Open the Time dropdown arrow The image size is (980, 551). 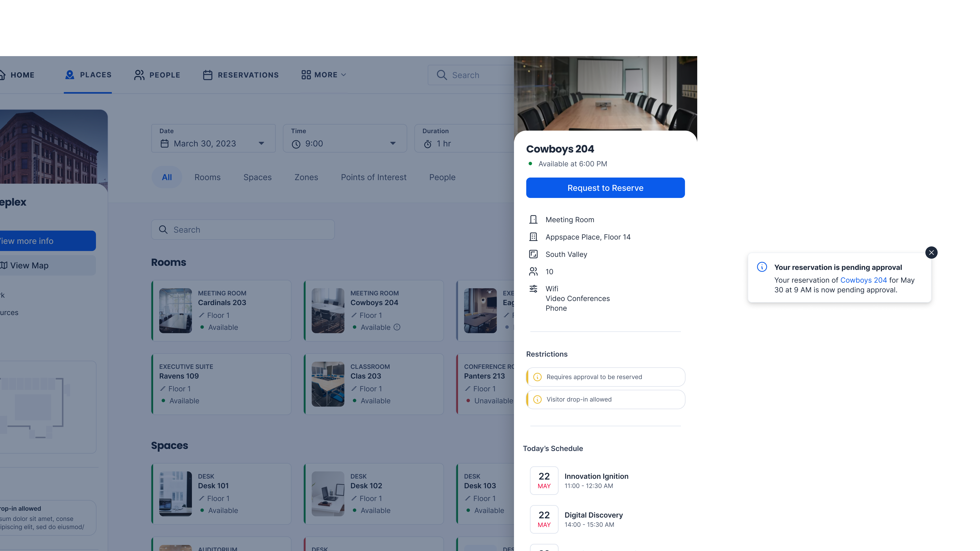[393, 143]
